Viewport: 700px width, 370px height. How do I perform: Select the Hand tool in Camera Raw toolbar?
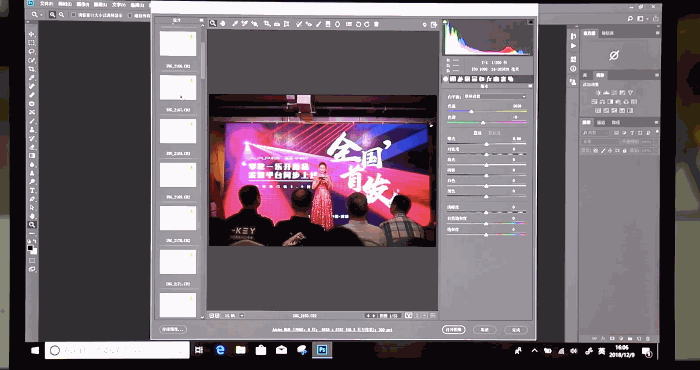[x=222, y=24]
